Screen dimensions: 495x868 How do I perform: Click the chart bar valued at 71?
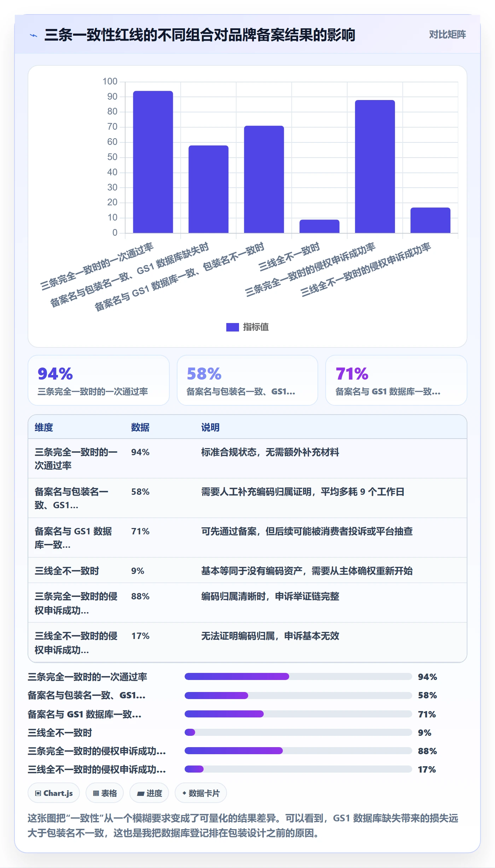point(264,179)
